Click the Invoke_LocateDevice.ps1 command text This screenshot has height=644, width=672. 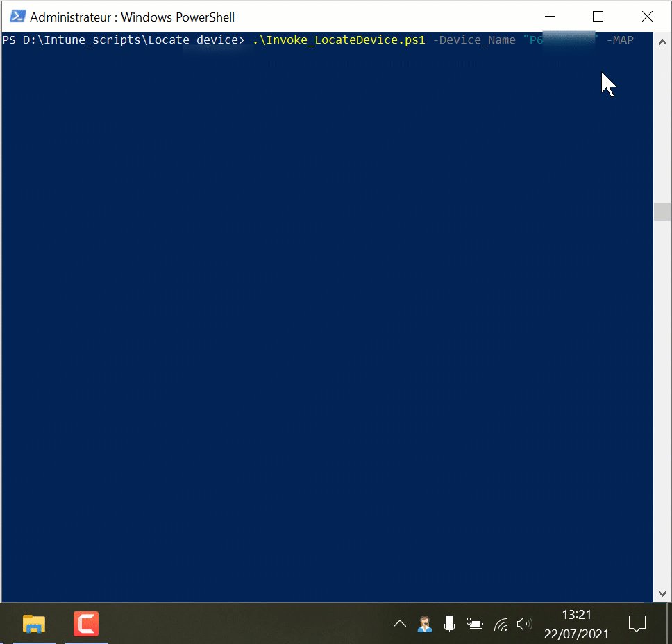click(339, 40)
